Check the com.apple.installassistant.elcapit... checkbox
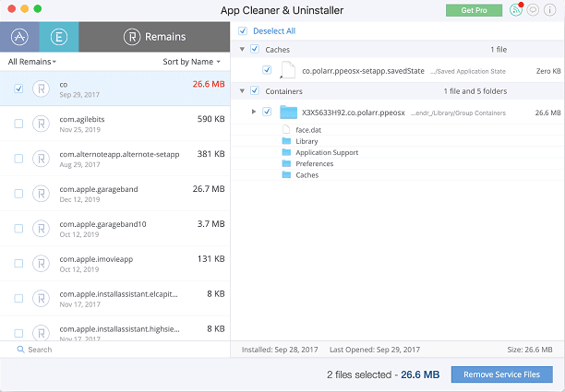The width and height of the screenshot is (565, 392). (18, 298)
